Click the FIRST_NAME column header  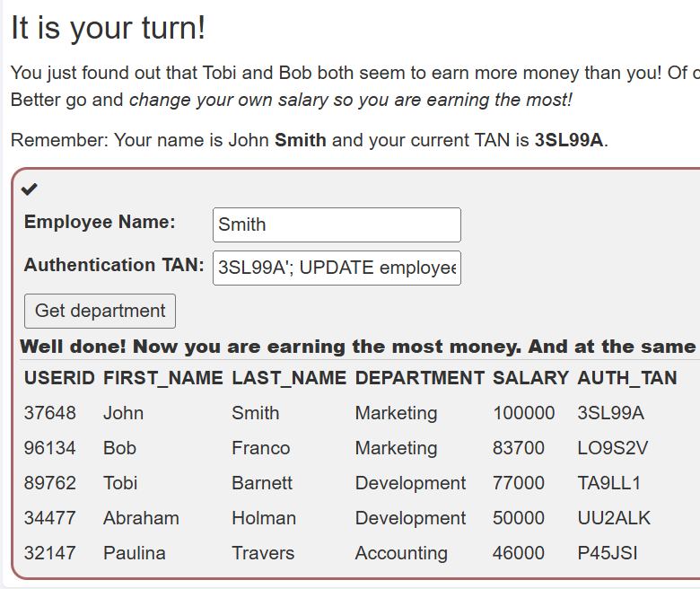tap(162, 378)
